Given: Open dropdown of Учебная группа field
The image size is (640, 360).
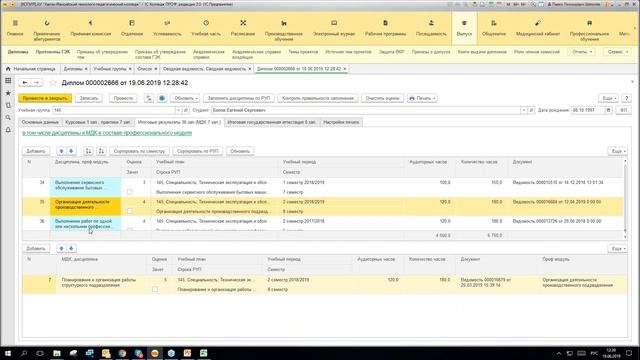Looking at the screenshot, I should coord(178,110).
